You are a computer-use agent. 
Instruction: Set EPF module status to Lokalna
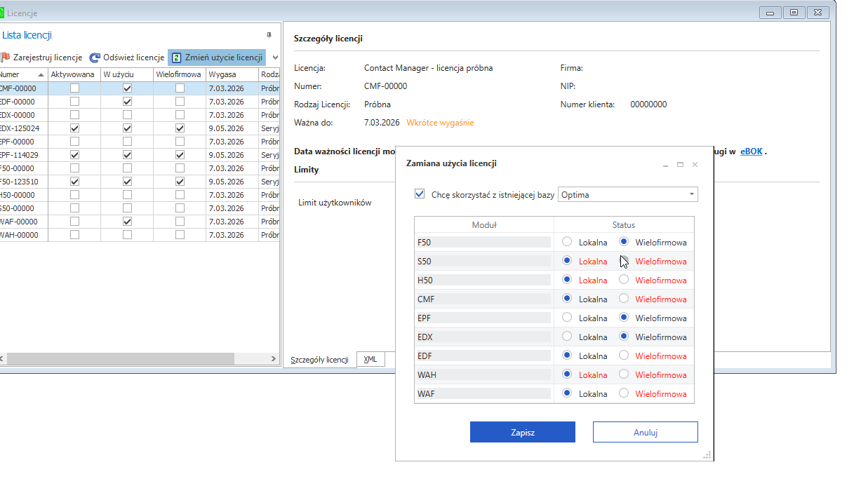[568, 318]
